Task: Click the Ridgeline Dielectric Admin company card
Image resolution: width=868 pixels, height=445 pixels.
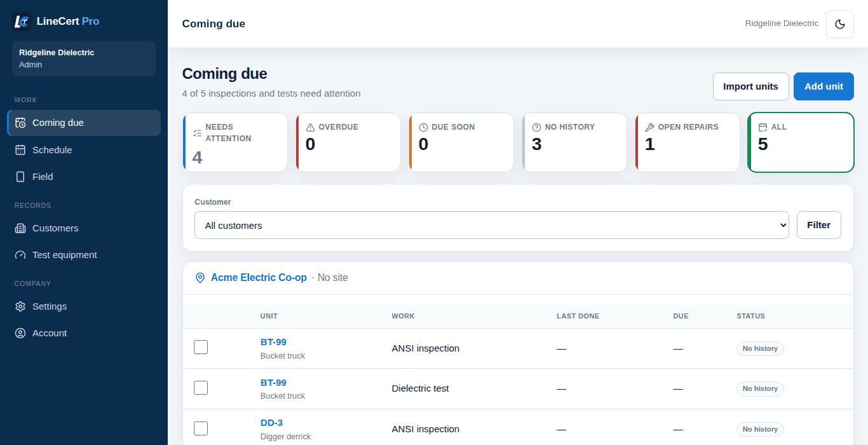Action: click(84, 58)
